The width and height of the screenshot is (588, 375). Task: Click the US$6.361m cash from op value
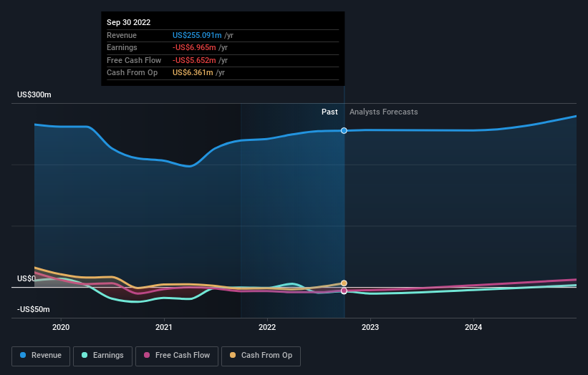pyautogui.click(x=193, y=73)
